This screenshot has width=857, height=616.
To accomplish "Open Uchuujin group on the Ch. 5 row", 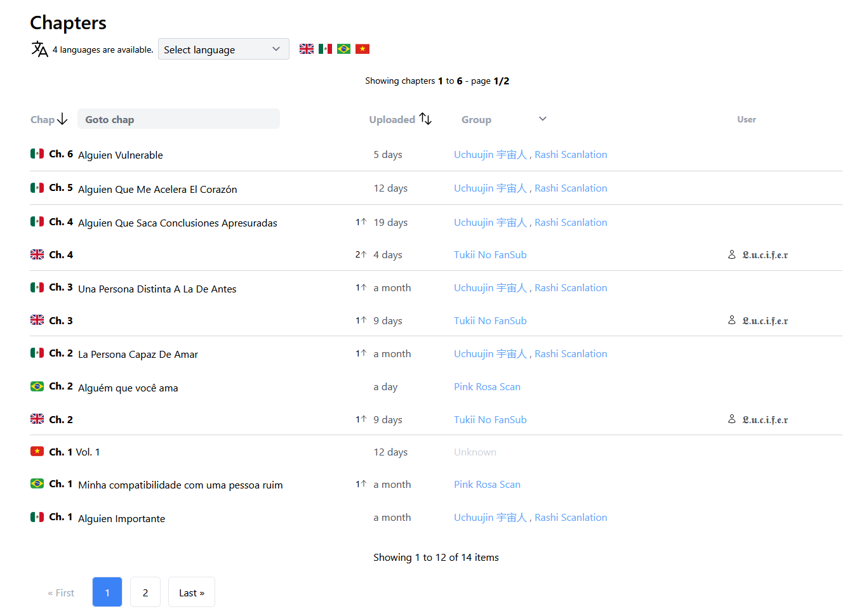I will 490,188.
